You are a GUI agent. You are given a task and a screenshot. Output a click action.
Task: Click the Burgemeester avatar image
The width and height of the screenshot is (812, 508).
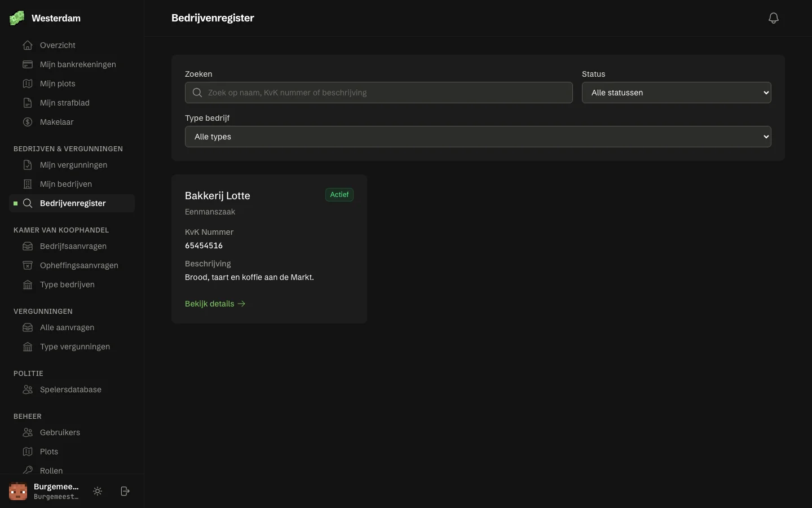tap(18, 491)
